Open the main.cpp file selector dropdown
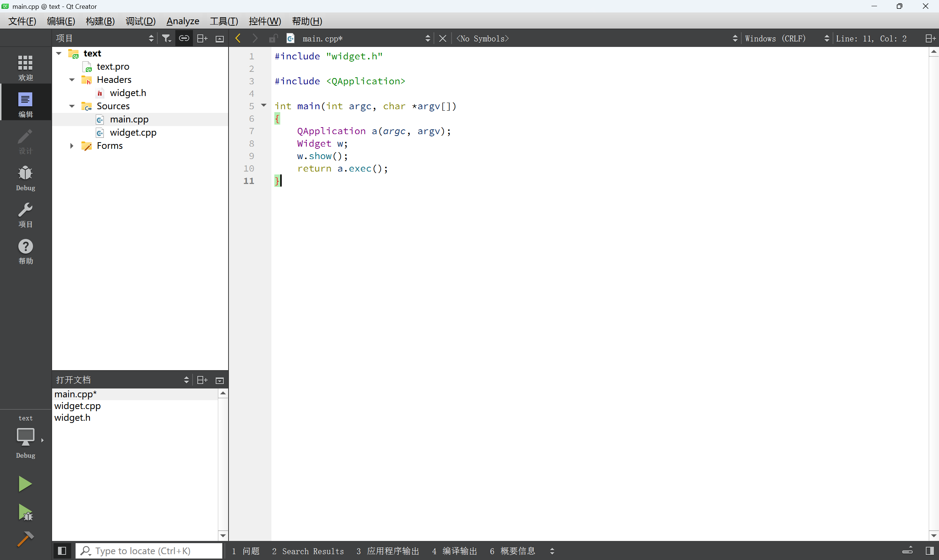This screenshot has height=560, width=939. (366, 38)
